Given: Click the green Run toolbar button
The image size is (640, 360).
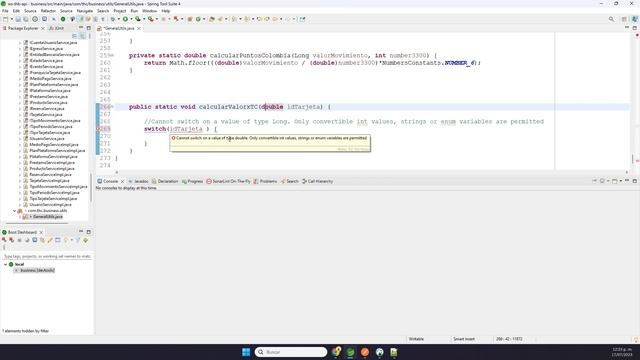Looking at the screenshot, I should click(x=125, y=19).
